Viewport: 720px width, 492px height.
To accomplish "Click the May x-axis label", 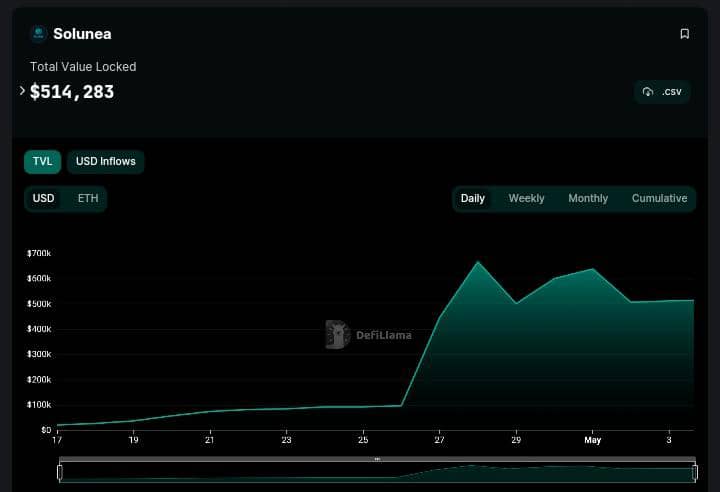I will pos(592,440).
